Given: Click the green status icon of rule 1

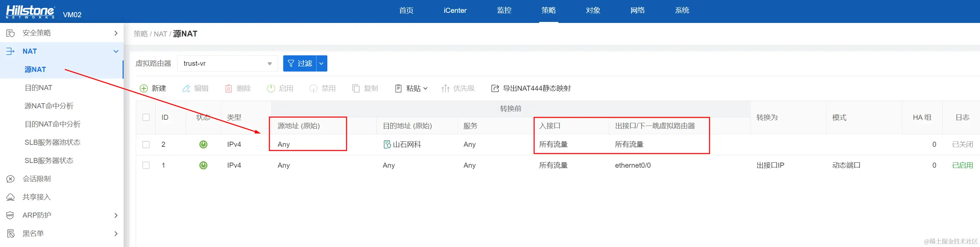Looking at the screenshot, I should pyautogui.click(x=203, y=165).
